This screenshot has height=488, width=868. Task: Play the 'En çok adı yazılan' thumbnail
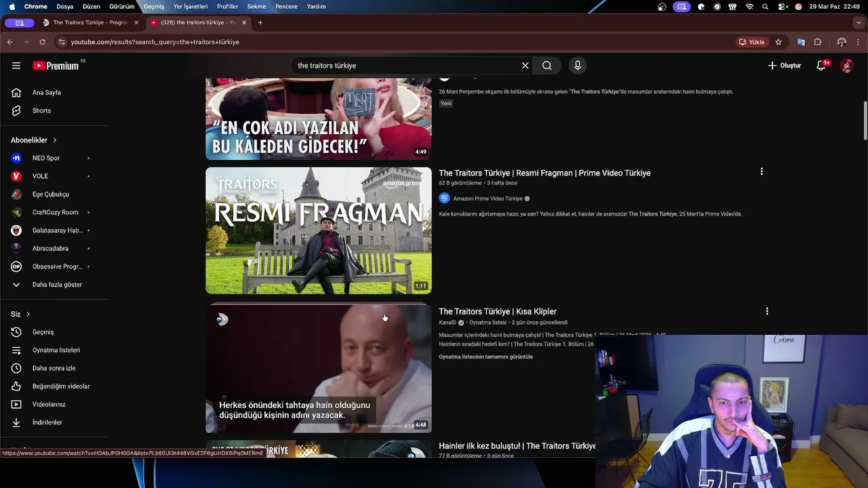pyautogui.click(x=319, y=119)
